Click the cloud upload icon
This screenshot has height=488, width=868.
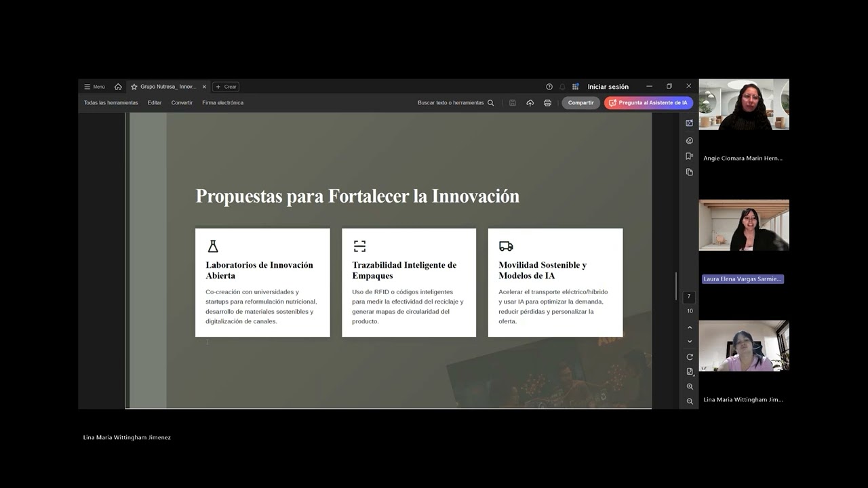point(530,103)
